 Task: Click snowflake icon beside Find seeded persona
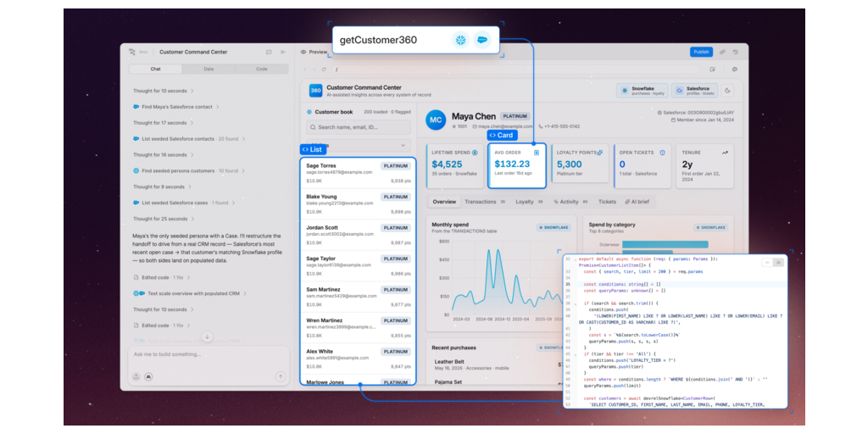136,171
